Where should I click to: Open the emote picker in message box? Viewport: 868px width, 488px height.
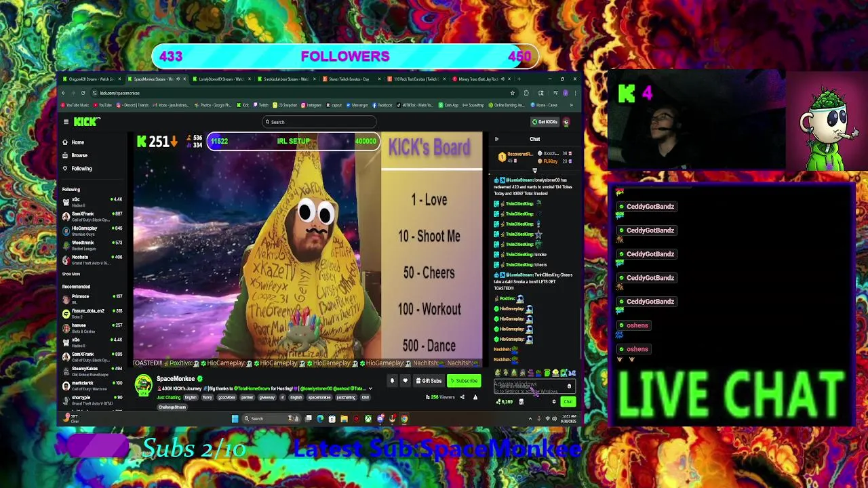(x=569, y=386)
